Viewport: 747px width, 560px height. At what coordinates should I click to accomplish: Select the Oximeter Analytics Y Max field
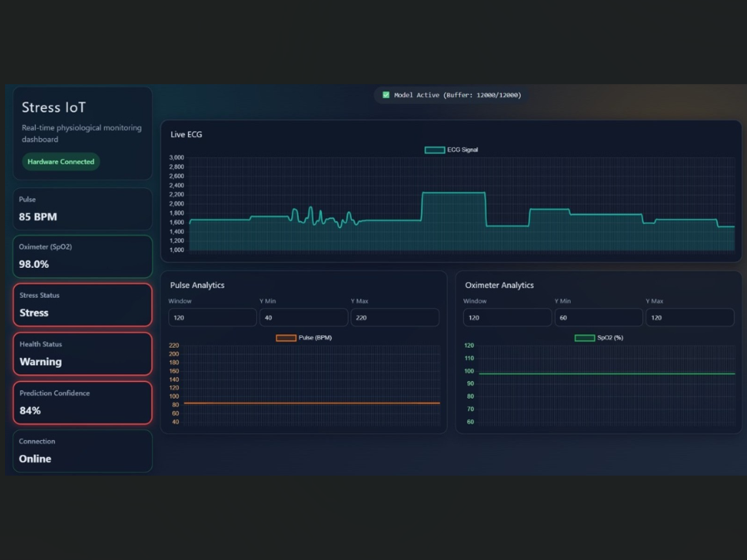[x=690, y=317]
